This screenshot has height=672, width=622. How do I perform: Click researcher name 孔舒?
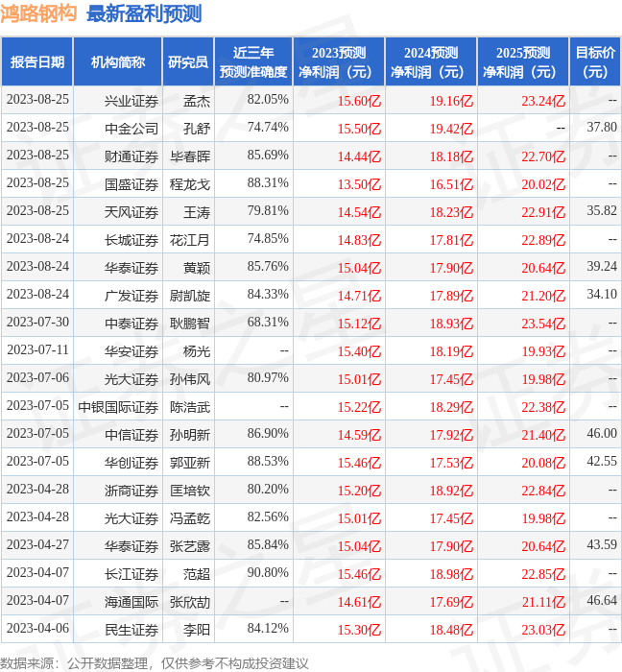[197, 129]
